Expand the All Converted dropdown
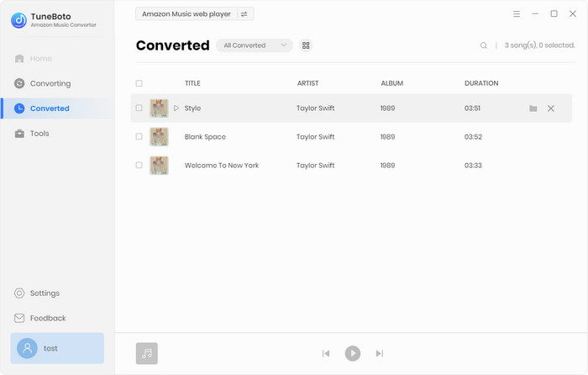The width and height of the screenshot is (588, 375). (x=255, y=45)
